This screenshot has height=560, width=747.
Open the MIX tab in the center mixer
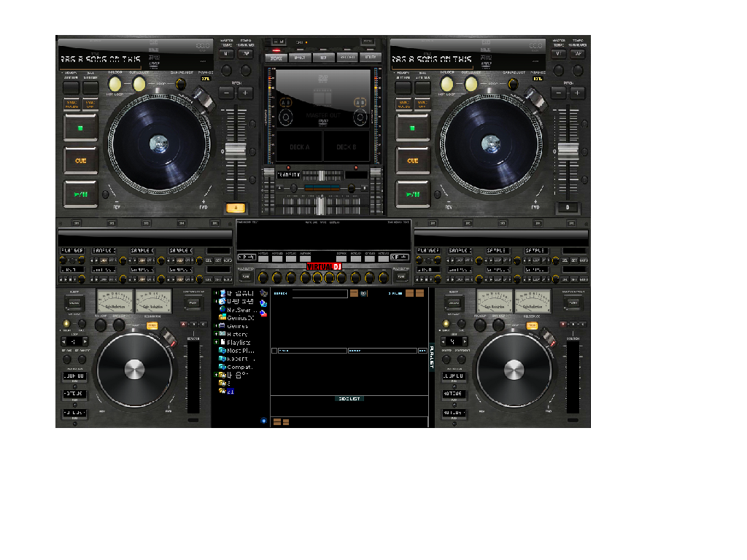323,58
